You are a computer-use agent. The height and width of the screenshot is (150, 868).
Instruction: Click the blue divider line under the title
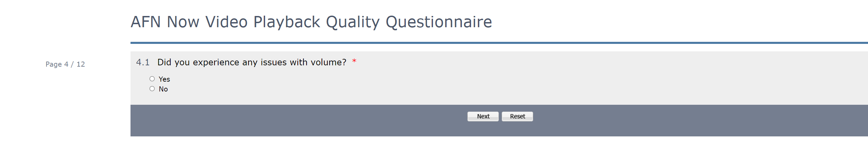point(499,43)
